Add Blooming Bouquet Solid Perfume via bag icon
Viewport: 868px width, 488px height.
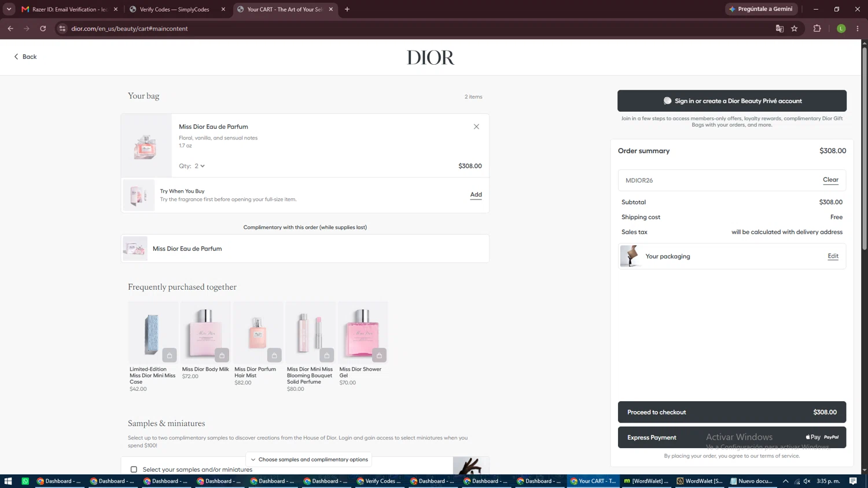tap(327, 355)
